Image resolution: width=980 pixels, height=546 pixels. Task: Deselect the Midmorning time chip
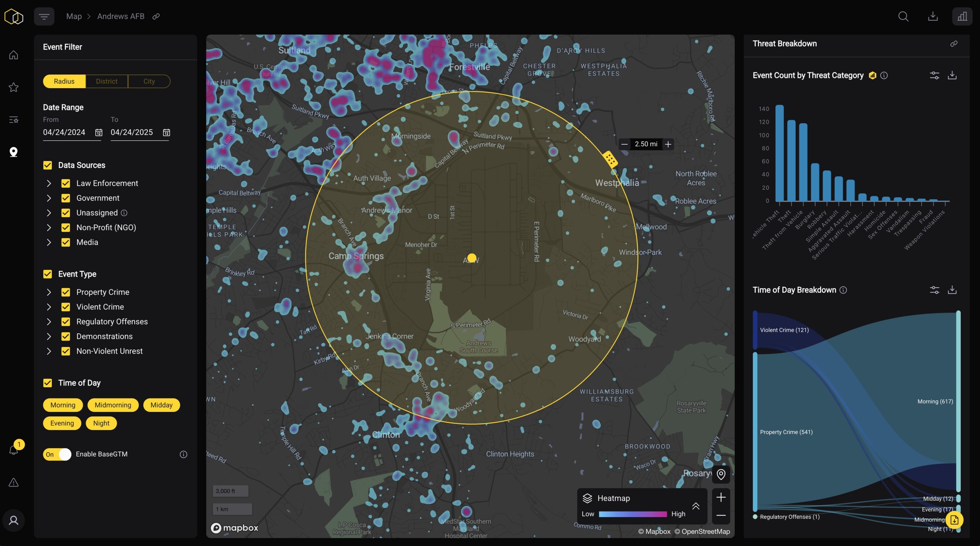pos(113,405)
